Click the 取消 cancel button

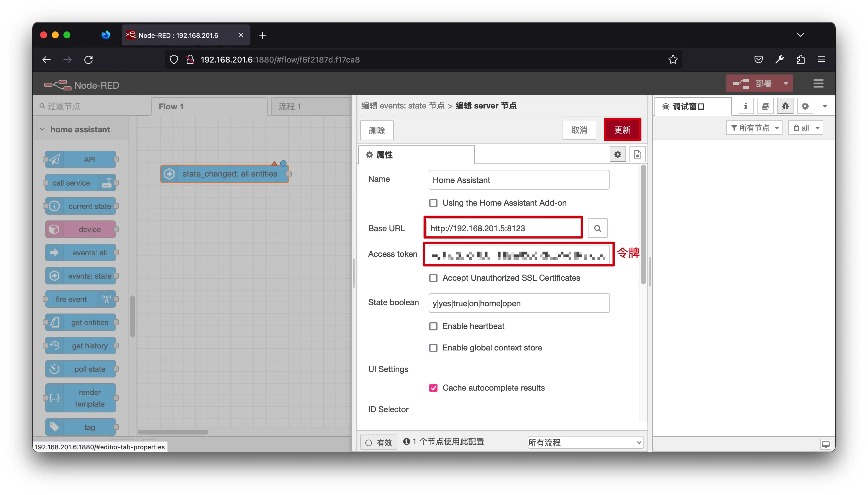(x=579, y=130)
